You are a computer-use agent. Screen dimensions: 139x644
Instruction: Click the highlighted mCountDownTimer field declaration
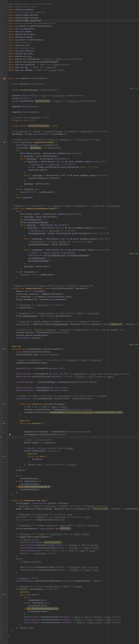coord(43,101)
